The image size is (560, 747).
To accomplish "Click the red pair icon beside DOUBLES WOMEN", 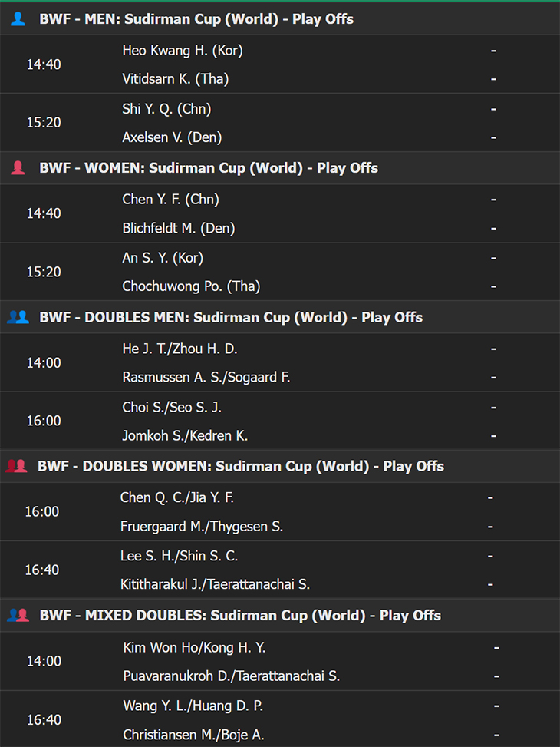I will click(x=16, y=466).
